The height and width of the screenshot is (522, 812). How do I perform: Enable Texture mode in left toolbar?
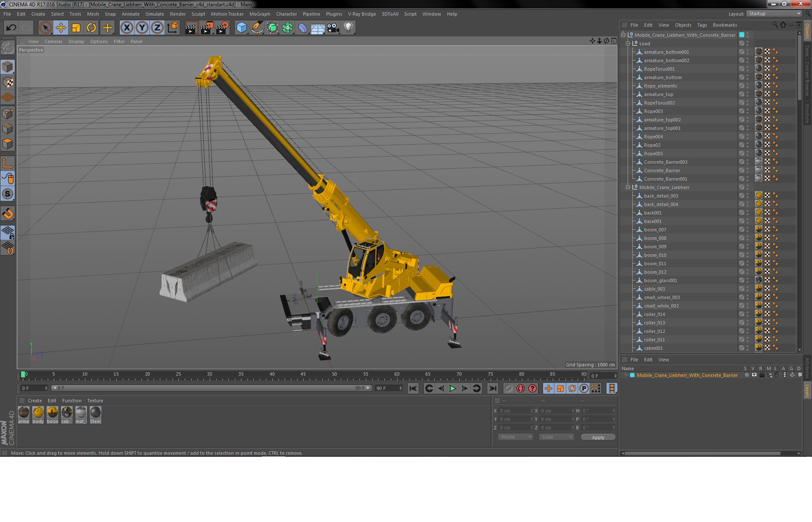[8, 82]
